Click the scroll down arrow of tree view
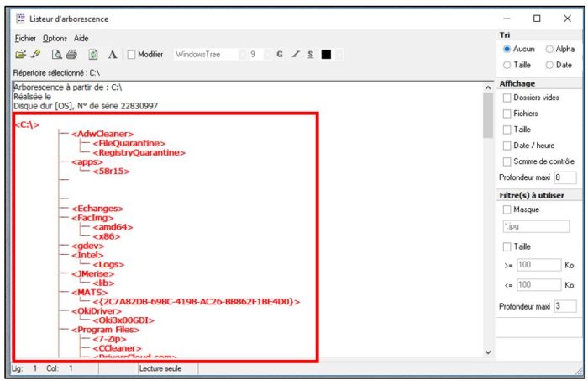Viewport: 588px width, 381px height. click(488, 352)
